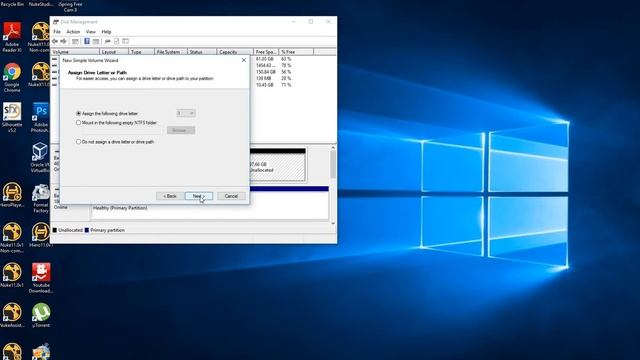Image resolution: width=640 pixels, height=360 pixels.
Task: Click the Back button in the wizard
Action: click(x=170, y=196)
